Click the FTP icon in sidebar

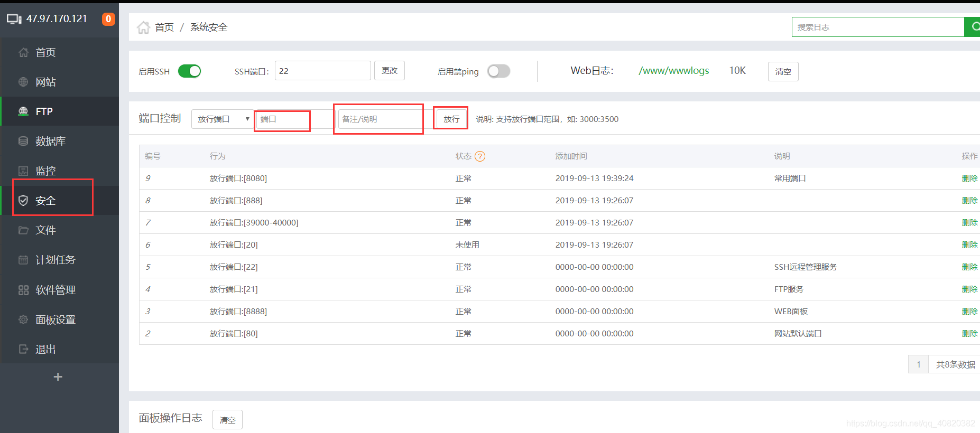(23, 111)
